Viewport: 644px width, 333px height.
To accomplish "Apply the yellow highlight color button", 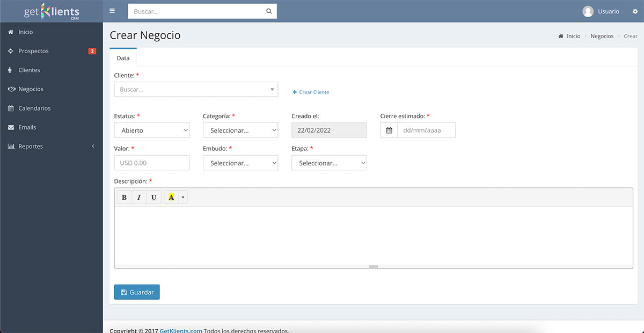I will click(x=171, y=198).
